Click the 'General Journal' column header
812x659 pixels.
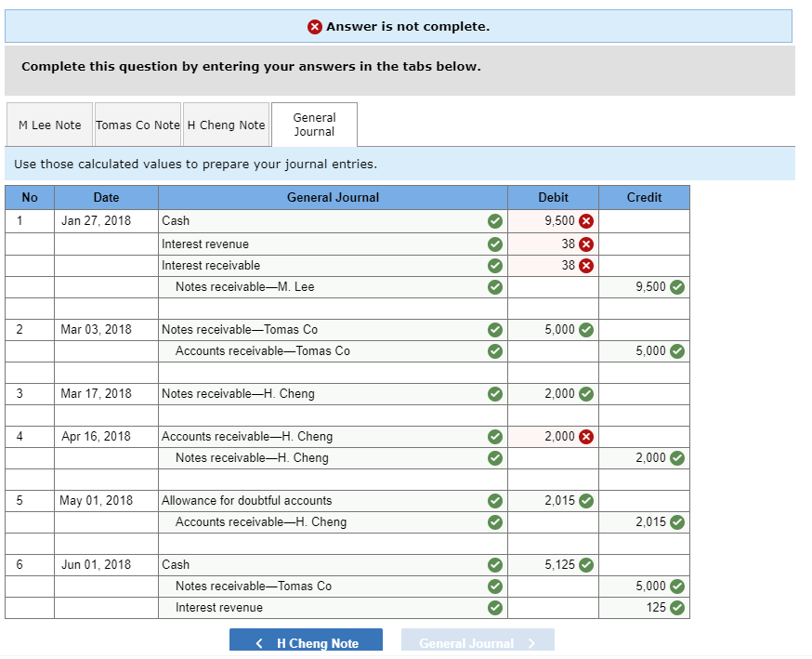coord(333,197)
